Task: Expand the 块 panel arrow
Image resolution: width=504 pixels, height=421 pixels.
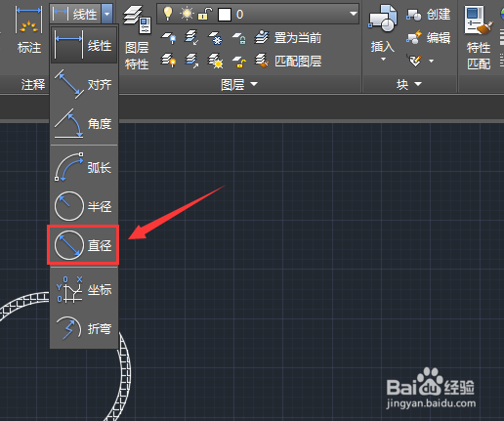Action: [418, 84]
